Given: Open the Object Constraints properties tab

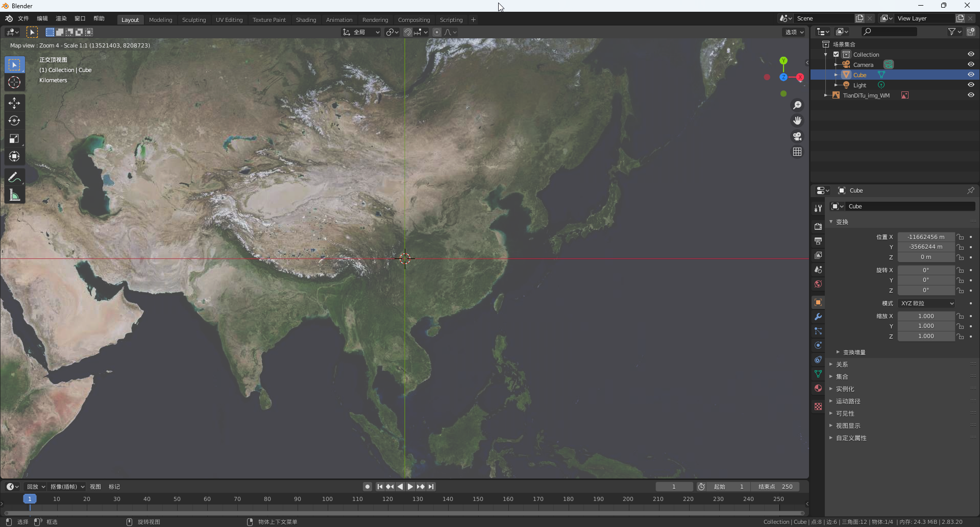Looking at the screenshot, I should tap(818, 360).
